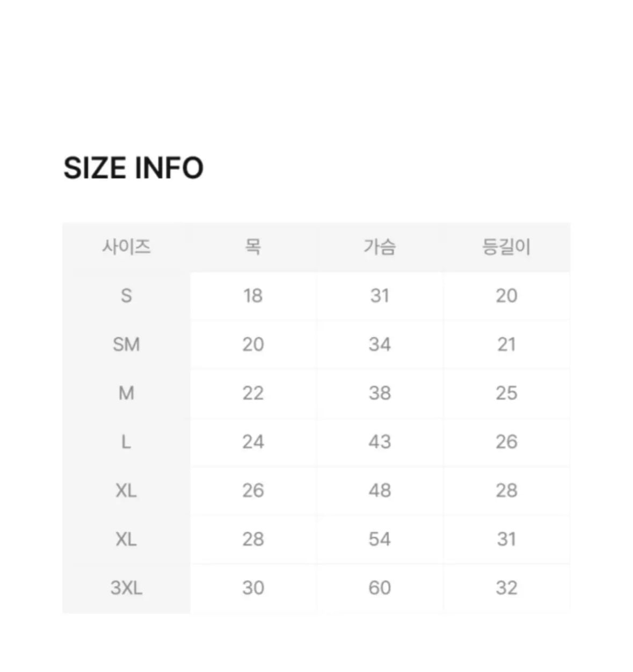Click chest value 54 in the table
This screenshot has height=672, width=633.
380,539
